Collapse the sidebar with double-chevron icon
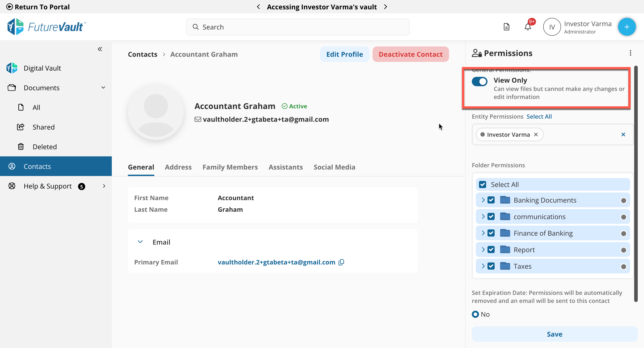The height and width of the screenshot is (348, 644). [x=100, y=49]
